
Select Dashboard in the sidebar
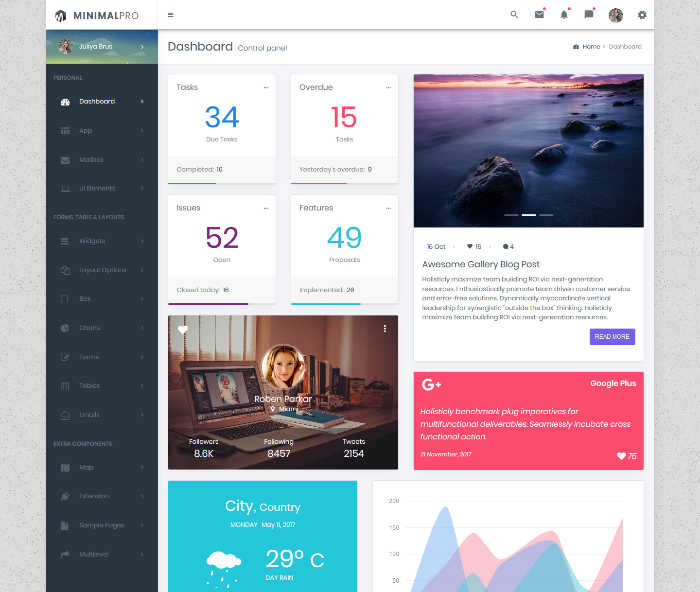102,102
